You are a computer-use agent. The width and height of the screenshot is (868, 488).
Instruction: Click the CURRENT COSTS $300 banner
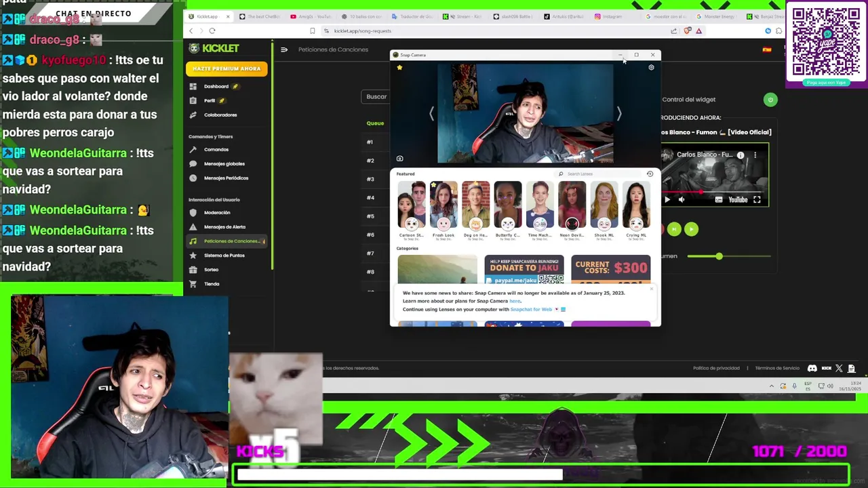point(610,269)
